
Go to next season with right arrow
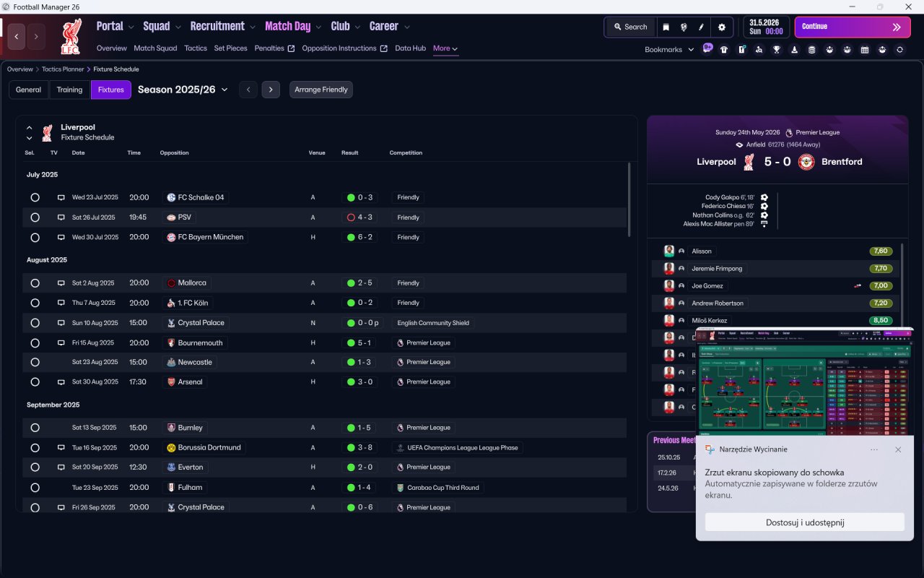[x=271, y=90]
